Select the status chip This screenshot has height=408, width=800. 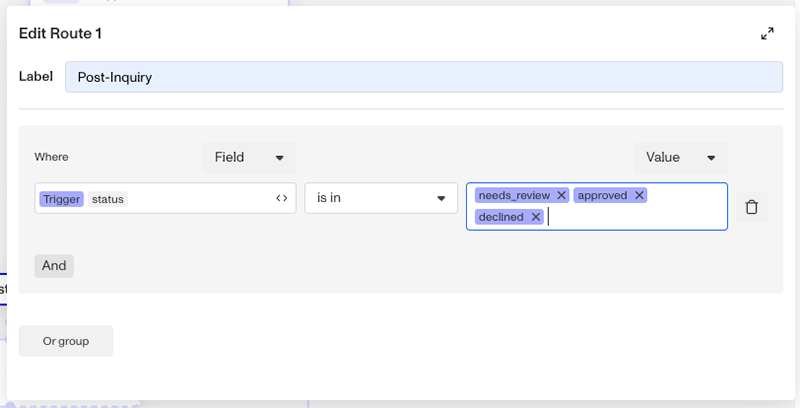pyautogui.click(x=108, y=199)
